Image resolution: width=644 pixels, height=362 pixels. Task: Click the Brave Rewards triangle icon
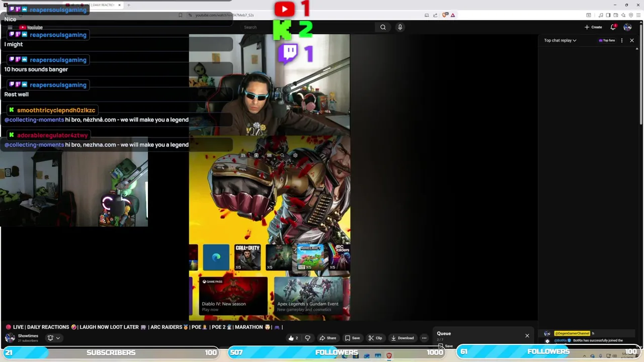453,15
